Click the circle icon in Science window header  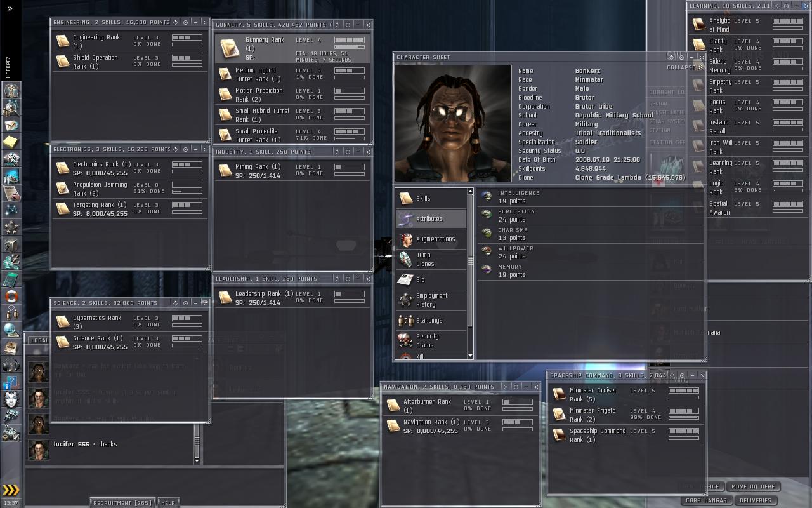click(x=187, y=303)
